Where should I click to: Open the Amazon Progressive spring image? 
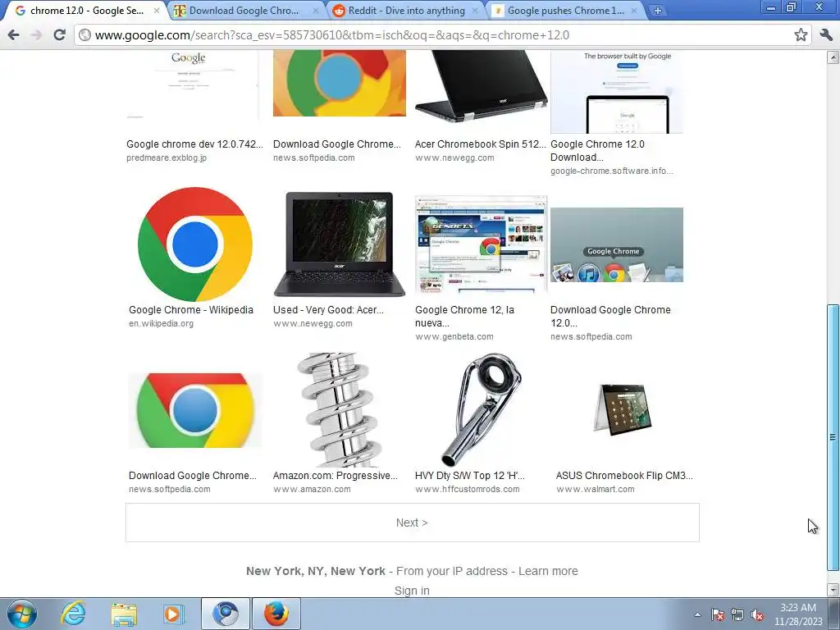tap(340, 410)
